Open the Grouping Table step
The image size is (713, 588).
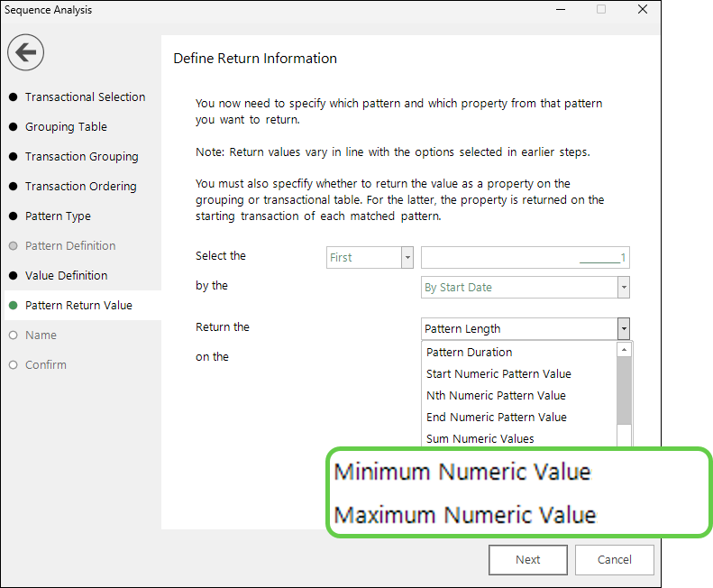66,126
